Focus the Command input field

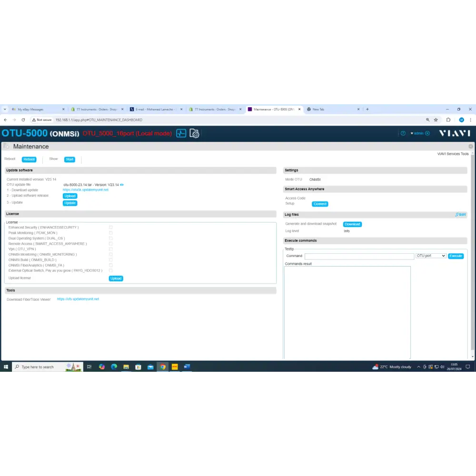click(359, 256)
